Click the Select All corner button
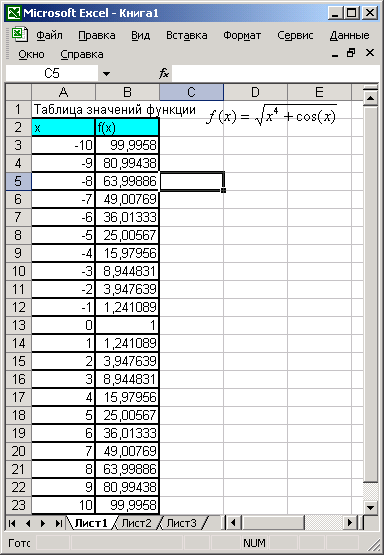Viewport: 384px width, 555px height. (x=19, y=92)
